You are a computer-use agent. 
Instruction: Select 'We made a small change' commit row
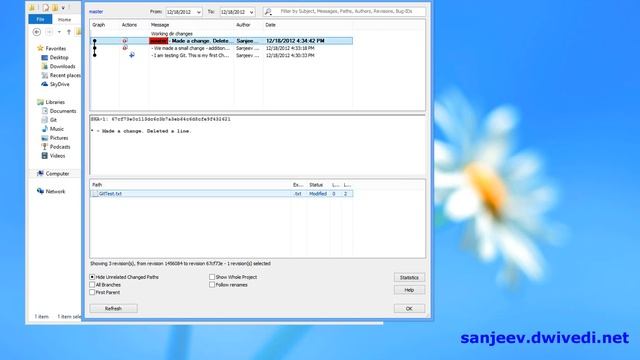pyautogui.click(x=221, y=48)
